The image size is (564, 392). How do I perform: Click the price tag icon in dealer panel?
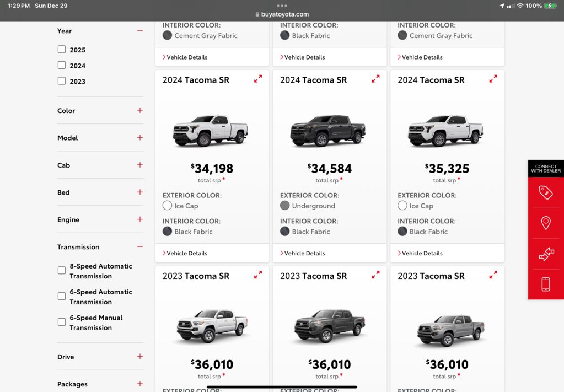point(546,192)
